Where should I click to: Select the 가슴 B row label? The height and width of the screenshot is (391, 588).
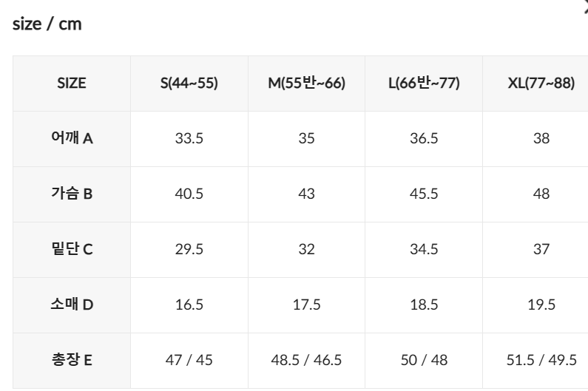click(x=72, y=194)
